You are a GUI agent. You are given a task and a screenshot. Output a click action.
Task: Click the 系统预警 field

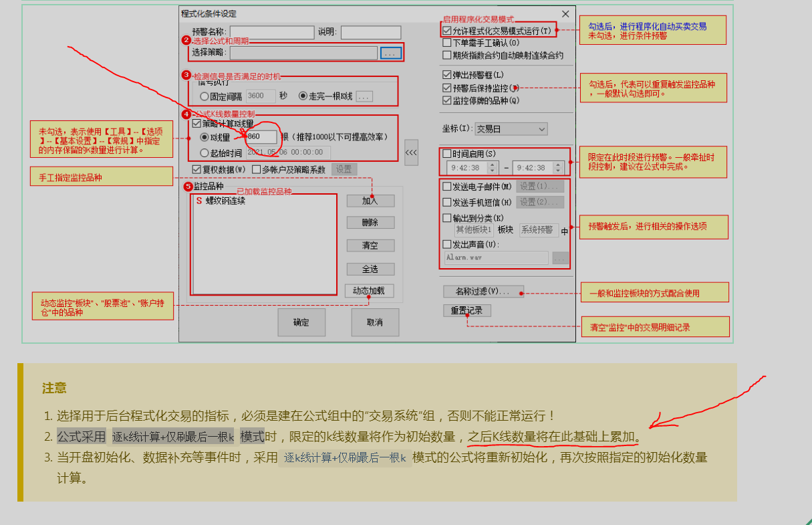point(539,230)
